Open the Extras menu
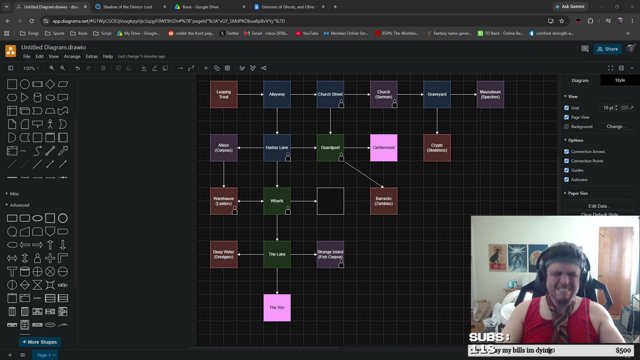Viewport: 640px width, 360px height. pos(91,57)
